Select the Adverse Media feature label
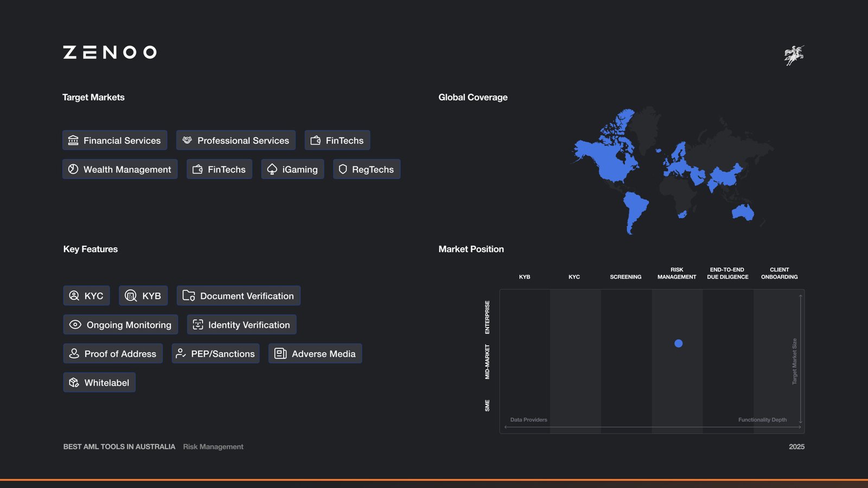Image resolution: width=868 pixels, height=488 pixels. pyautogui.click(x=324, y=354)
